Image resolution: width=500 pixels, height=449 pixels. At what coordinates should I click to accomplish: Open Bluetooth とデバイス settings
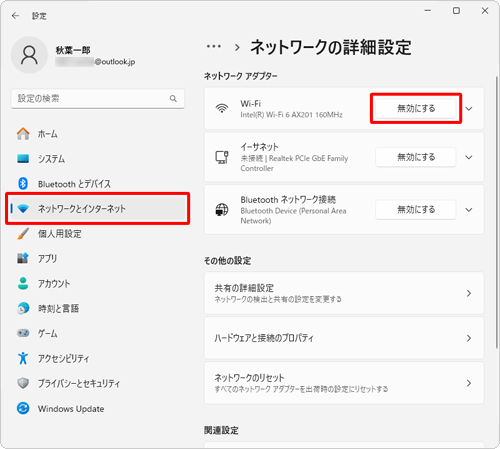(98, 184)
